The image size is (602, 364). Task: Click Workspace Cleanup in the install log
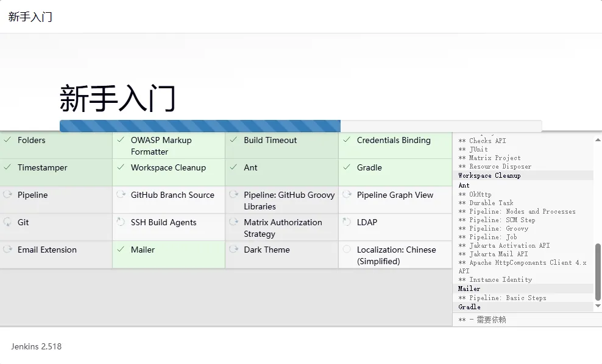489,175
